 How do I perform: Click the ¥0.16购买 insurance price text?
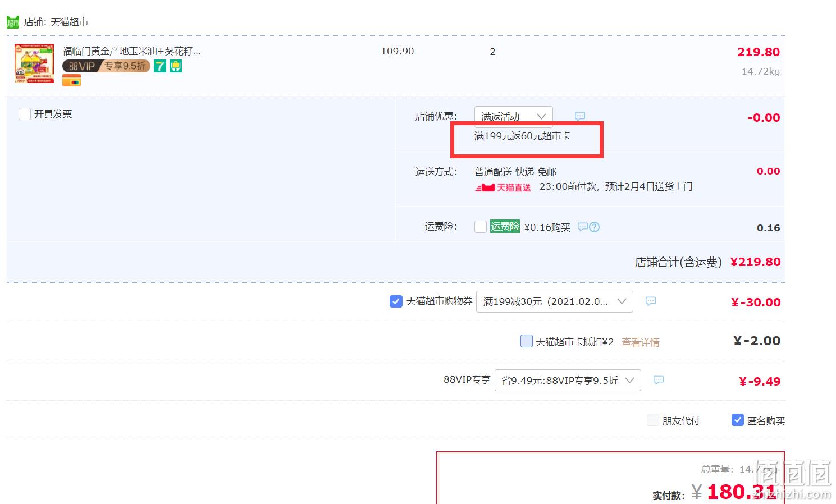coord(547,227)
